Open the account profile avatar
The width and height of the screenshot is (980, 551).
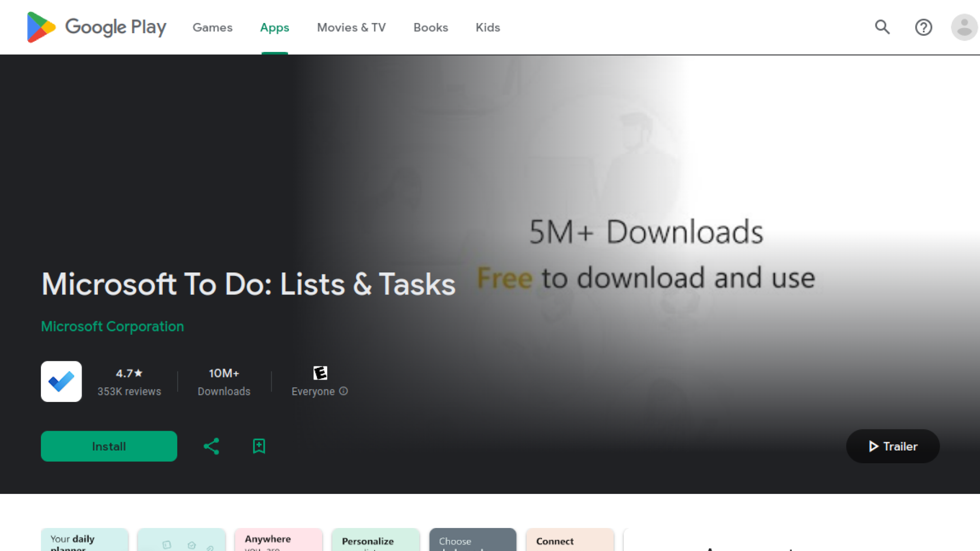pos(964,27)
